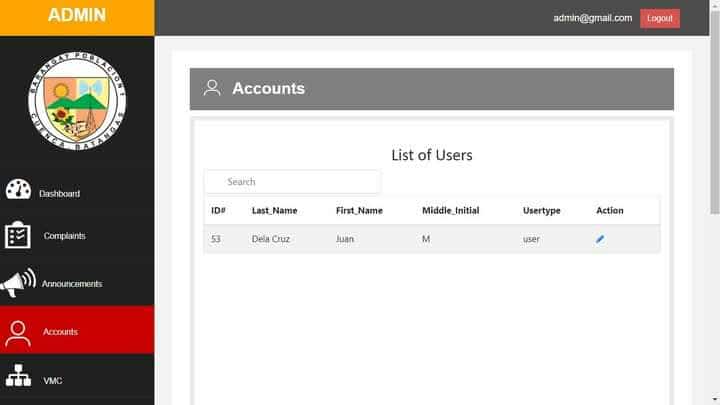
Task: Click the Dashboard gauge icon
Action: 18,190
